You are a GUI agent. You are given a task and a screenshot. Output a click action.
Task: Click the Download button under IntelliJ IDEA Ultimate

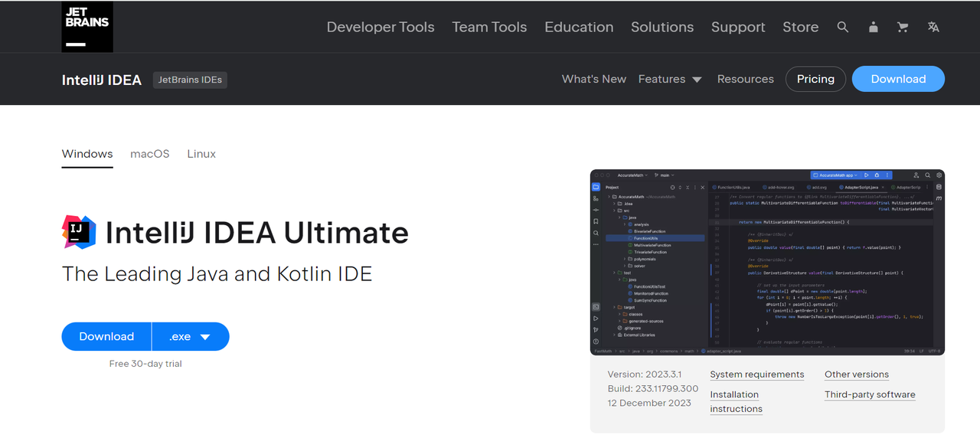click(x=106, y=336)
